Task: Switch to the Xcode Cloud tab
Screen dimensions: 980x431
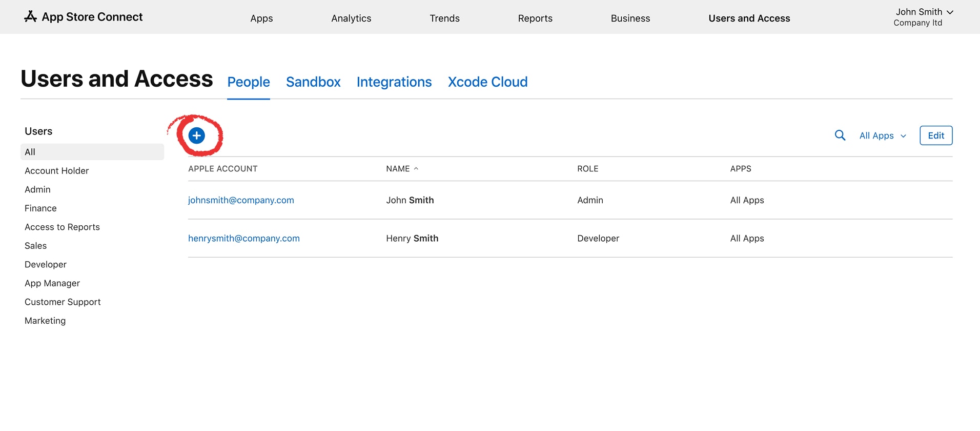Action: (x=487, y=82)
